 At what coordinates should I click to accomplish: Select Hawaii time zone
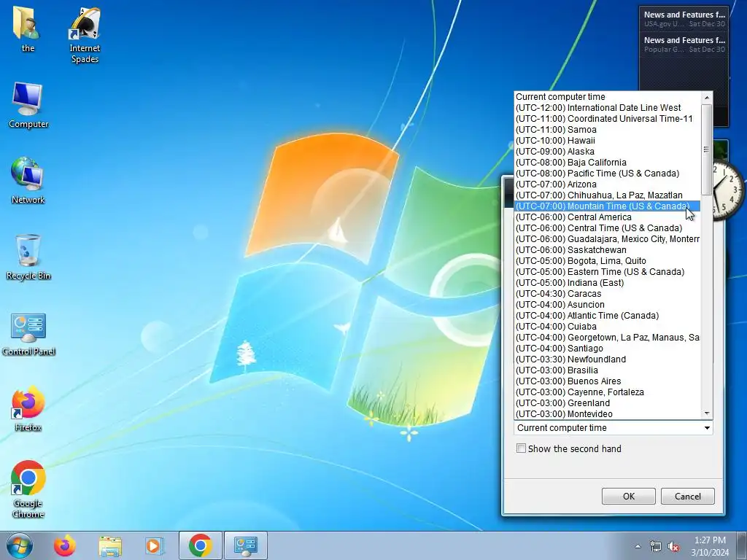(608, 141)
